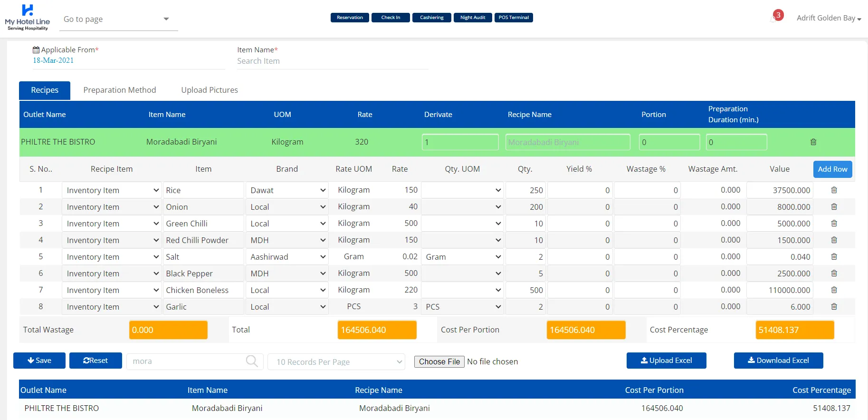Viewport: 868px width, 420px height.
Task: Click the Value field showing 110000.000
Action: (x=780, y=290)
